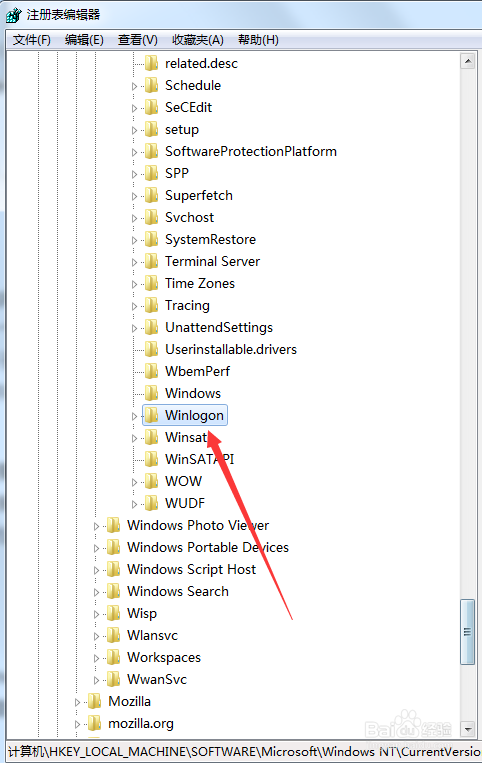Click the mozilla.org folder icon

94,724
